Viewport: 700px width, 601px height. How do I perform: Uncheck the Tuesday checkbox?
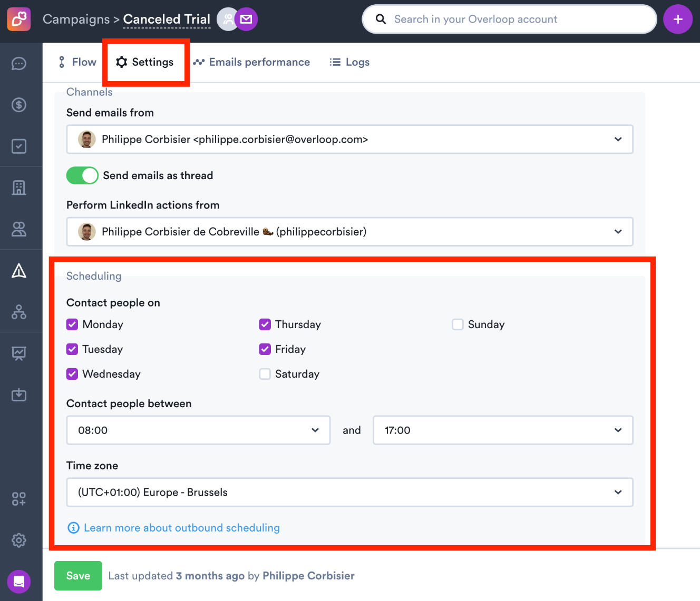pyautogui.click(x=72, y=349)
